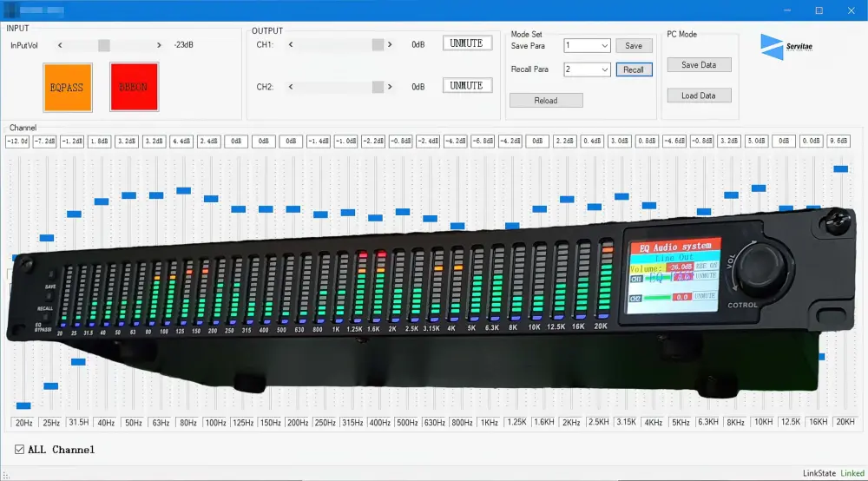Click the CH2 output left arrow
868x481 pixels.
[290, 87]
